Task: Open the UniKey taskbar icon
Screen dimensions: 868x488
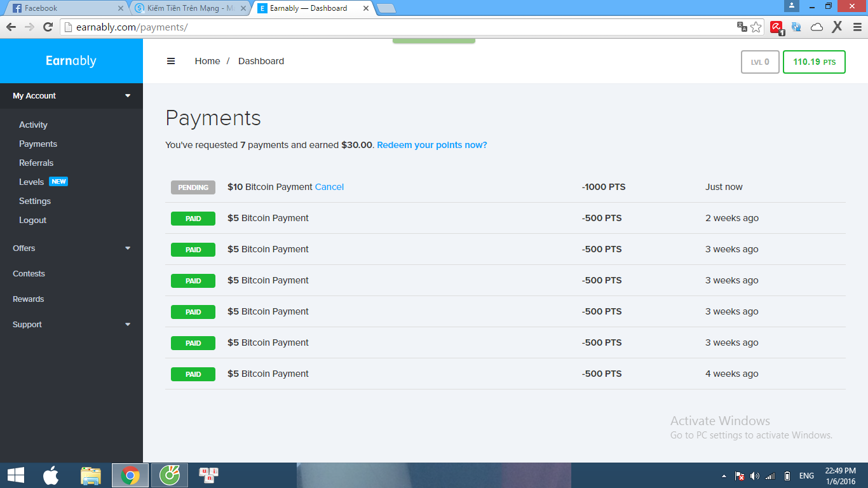Action: point(209,475)
